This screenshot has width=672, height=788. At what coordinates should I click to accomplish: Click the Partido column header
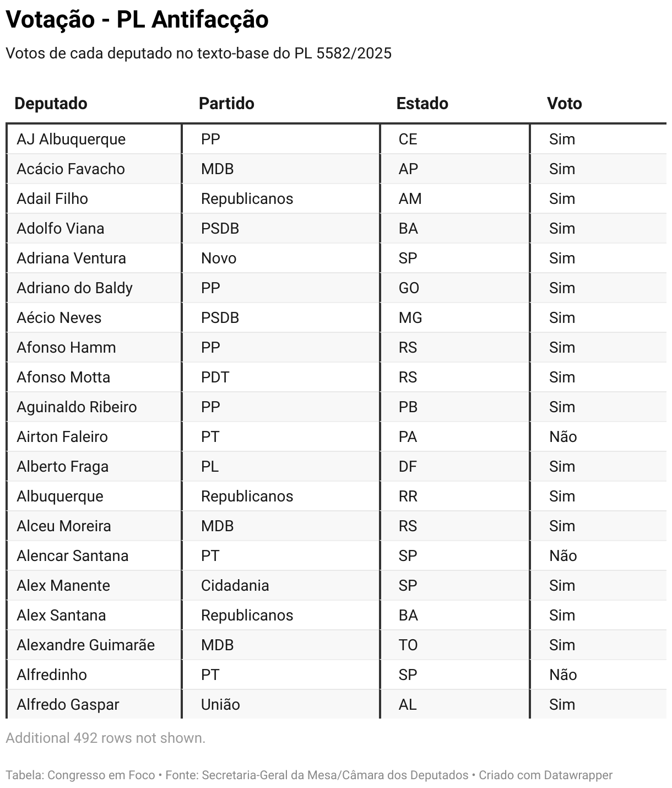[226, 104]
